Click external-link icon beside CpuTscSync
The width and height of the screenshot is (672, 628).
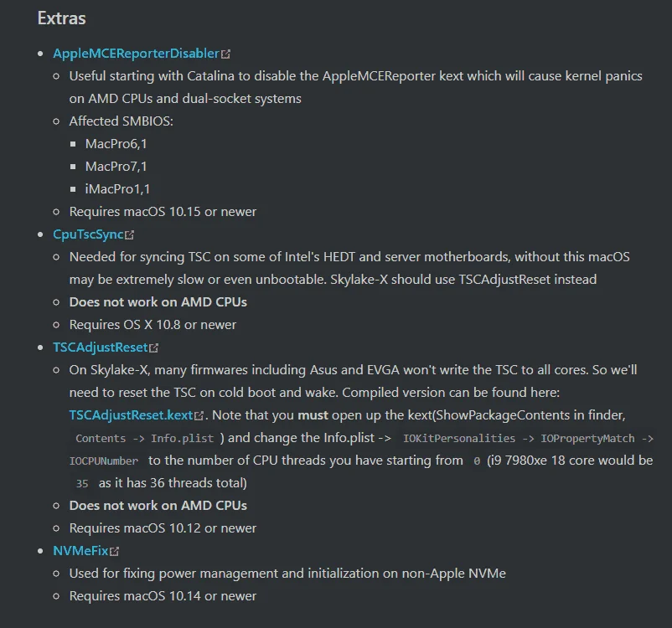click(x=129, y=234)
